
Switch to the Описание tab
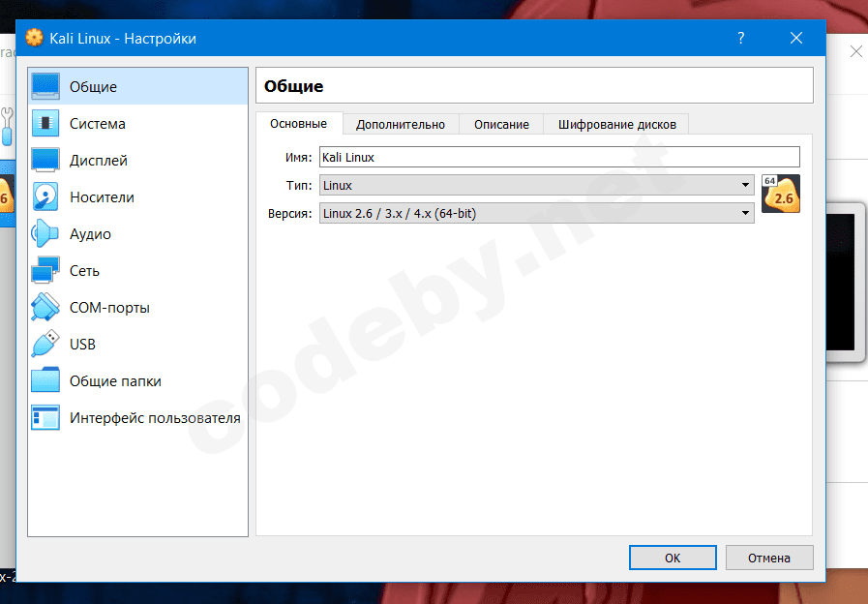click(501, 125)
